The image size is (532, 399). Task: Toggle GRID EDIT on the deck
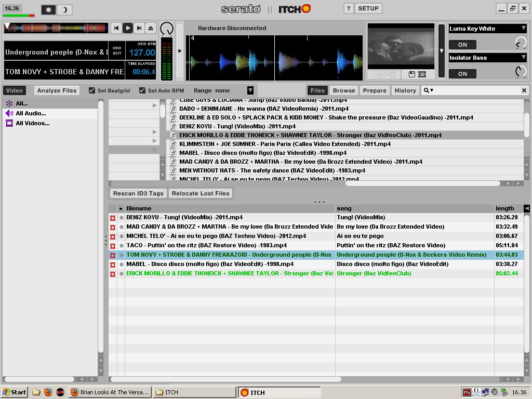117,50
